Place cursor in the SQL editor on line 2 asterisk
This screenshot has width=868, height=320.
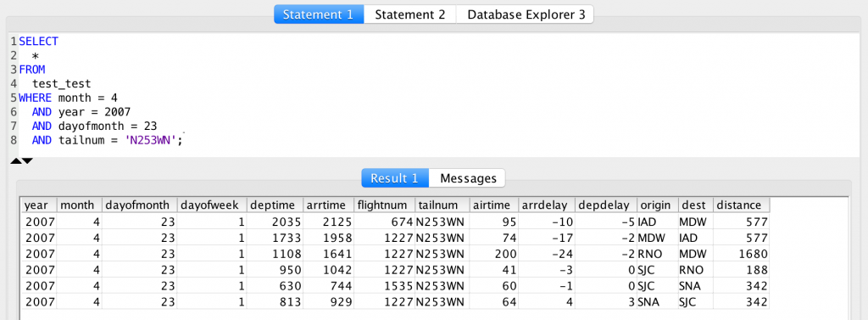pyautogui.click(x=36, y=57)
